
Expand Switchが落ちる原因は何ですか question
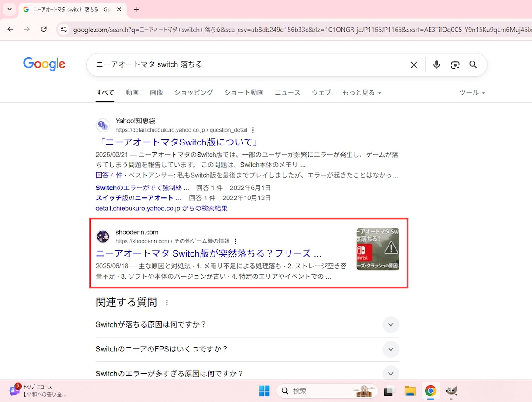[247, 325]
